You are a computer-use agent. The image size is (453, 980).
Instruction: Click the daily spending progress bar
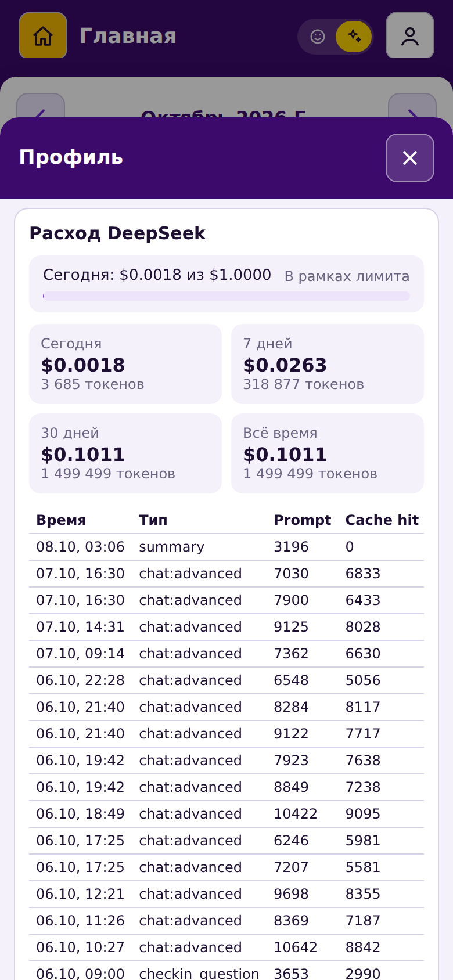point(227,296)
